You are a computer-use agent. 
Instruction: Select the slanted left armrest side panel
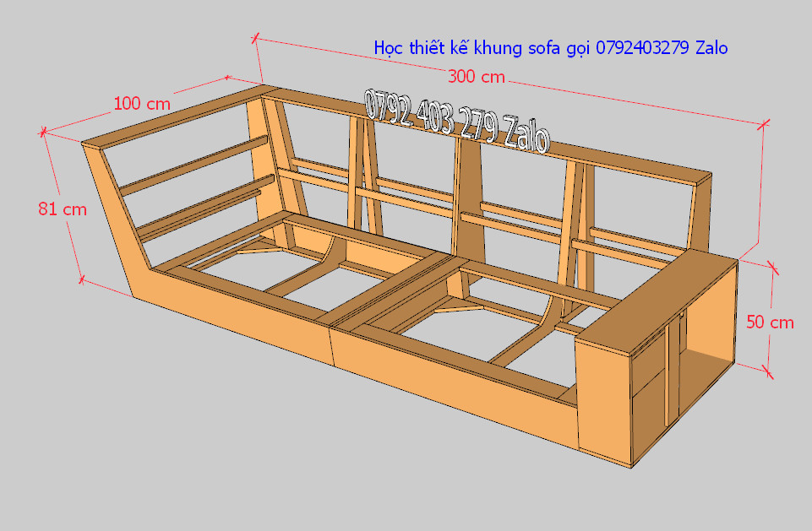tap(112, 221)
